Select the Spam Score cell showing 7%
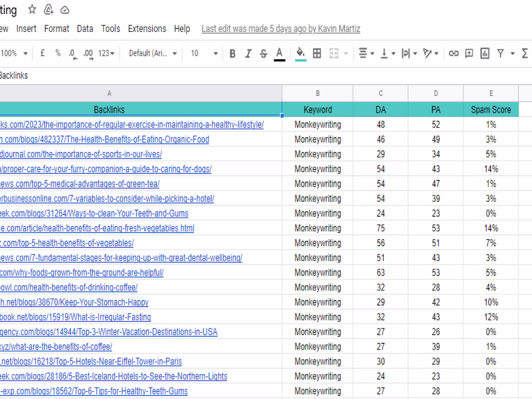This screenshot has height=399, width=532. (491, 243)
